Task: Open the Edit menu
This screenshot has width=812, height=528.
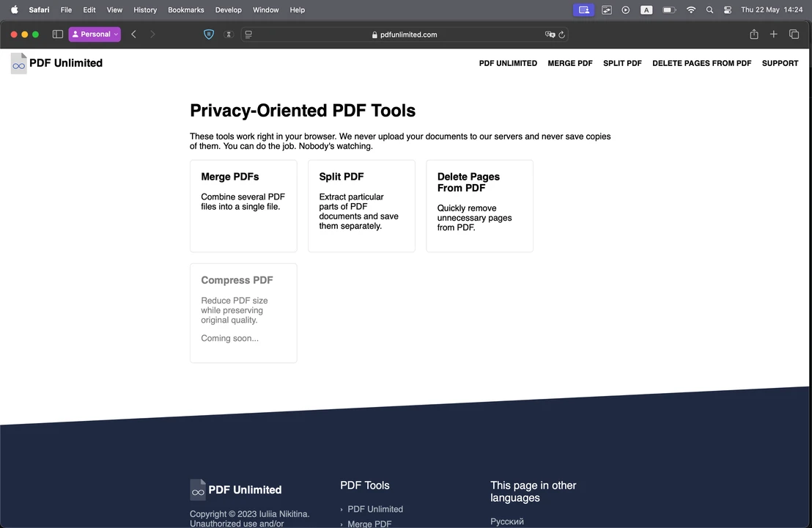Action: click(x=89, y=10)
